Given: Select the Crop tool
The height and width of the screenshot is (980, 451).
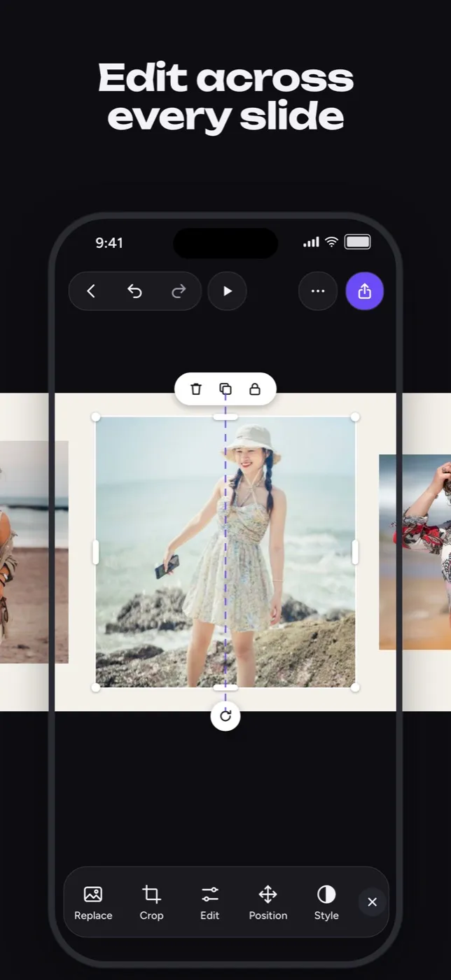Looking at the screenshot, I should coord(151,902).
